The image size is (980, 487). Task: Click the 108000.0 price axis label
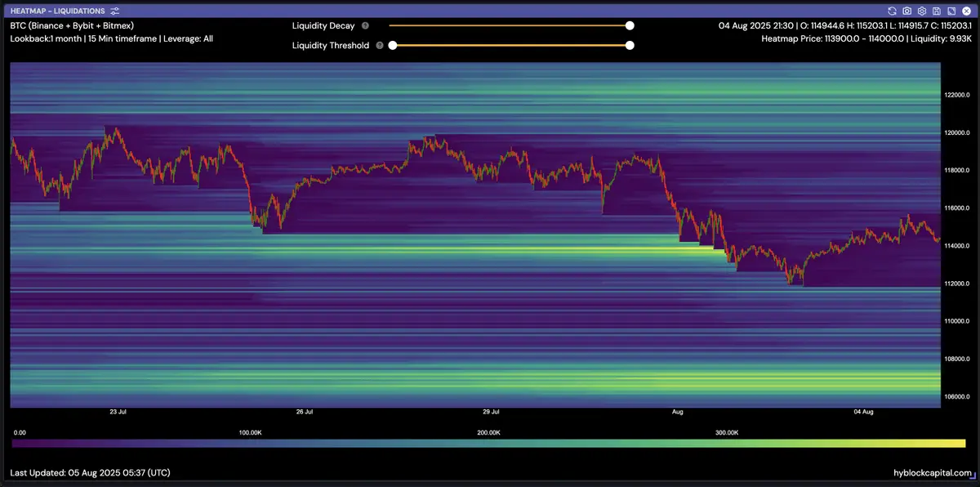point(958,359)
